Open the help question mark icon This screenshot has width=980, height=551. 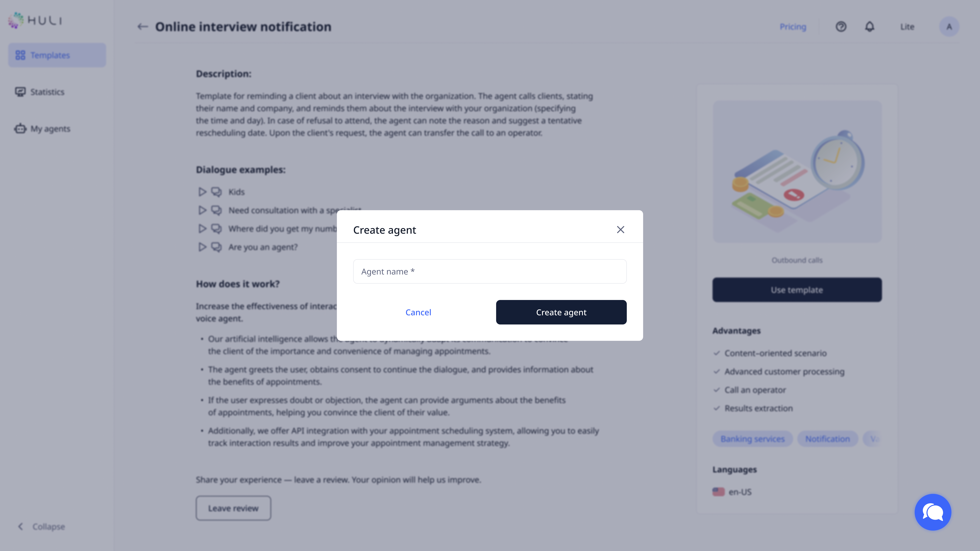click(841, 27)
